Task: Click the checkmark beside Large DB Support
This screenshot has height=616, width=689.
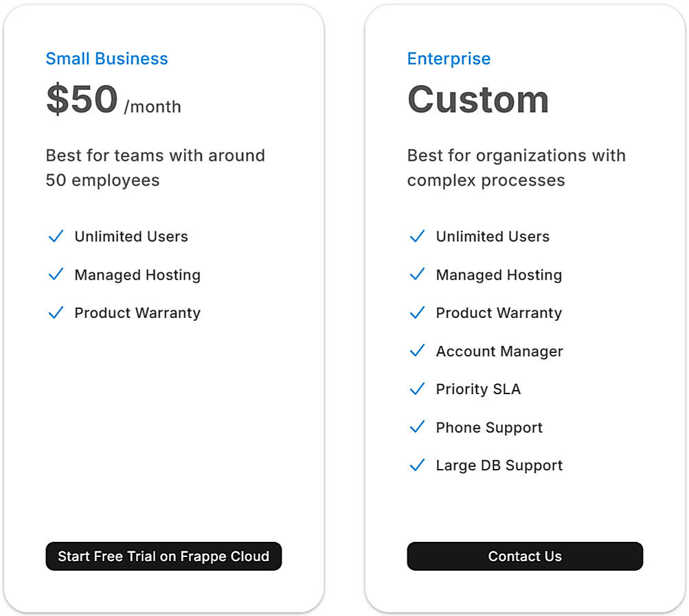Action: [x=418, y=465]
